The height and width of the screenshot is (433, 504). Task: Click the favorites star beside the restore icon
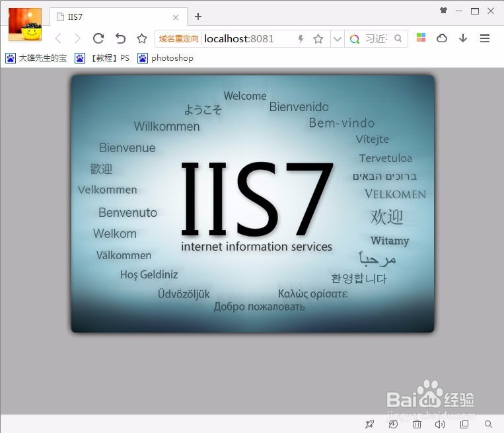tap(142, 38)
